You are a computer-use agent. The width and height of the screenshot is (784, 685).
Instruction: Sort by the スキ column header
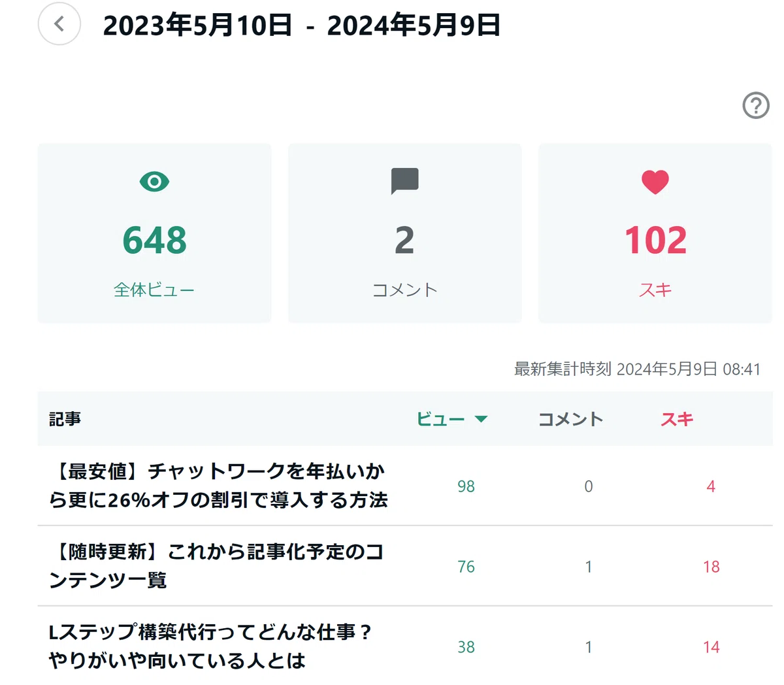tap(677, 419)
